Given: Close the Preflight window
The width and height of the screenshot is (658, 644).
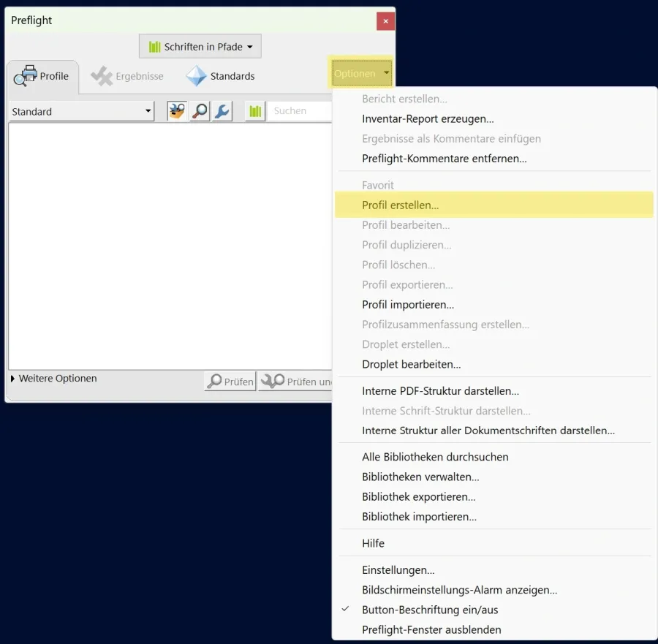Looking at the screenshot, I should coord(385,21).
